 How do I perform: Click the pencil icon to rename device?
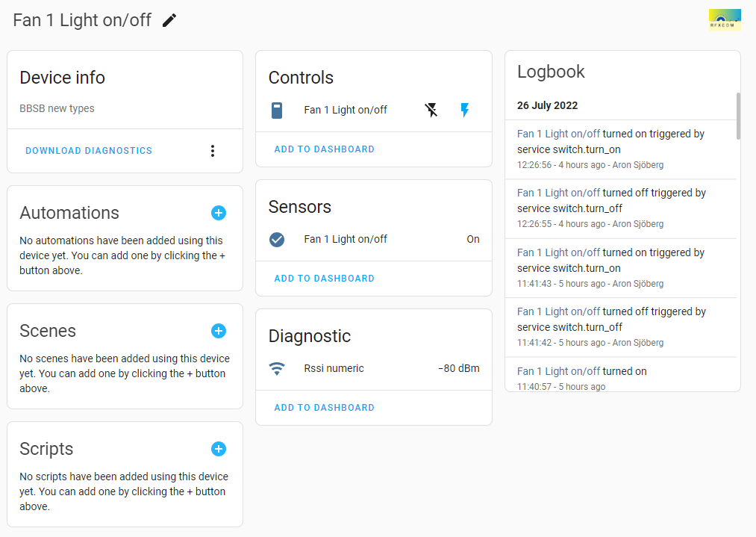pos(169,20)
